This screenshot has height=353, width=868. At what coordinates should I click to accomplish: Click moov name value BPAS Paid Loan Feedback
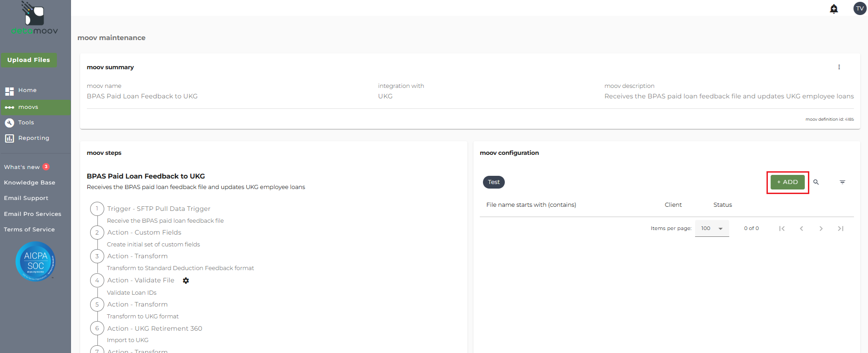point(142,96)
